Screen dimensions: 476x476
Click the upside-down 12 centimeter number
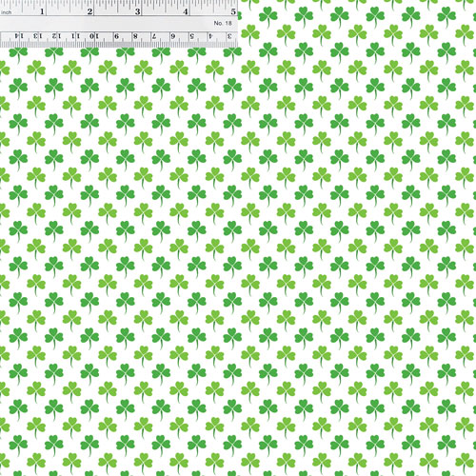click(x=56, y=36)
